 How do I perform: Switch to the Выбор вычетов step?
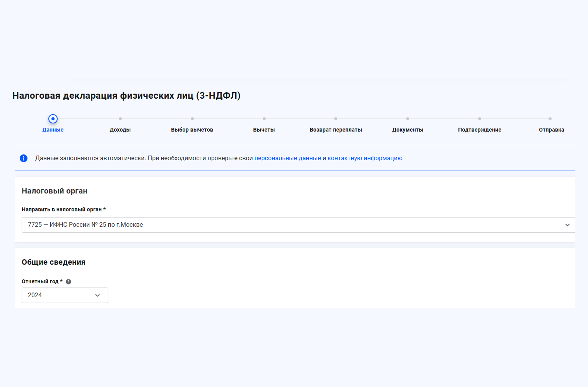coord(192,130)
